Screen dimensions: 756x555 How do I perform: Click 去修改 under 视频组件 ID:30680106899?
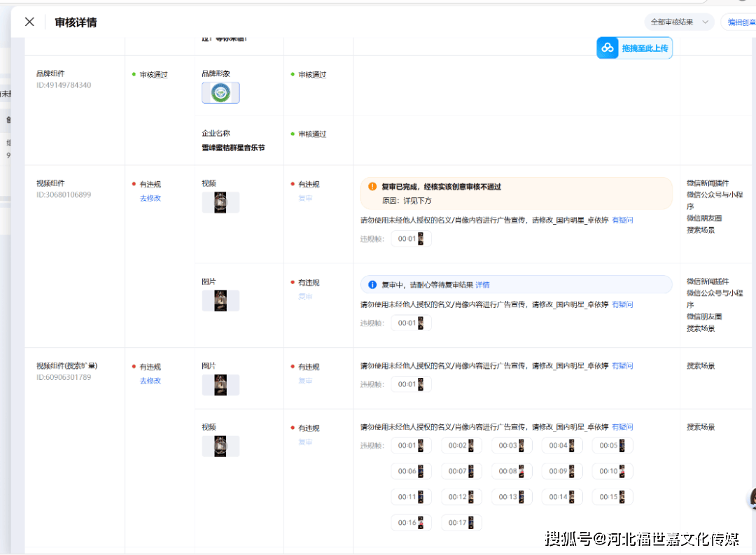tap(150, 198)
